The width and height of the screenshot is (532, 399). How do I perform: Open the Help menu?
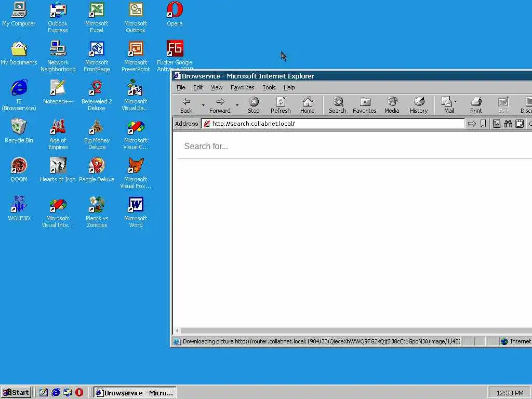[x=289, y=87]
